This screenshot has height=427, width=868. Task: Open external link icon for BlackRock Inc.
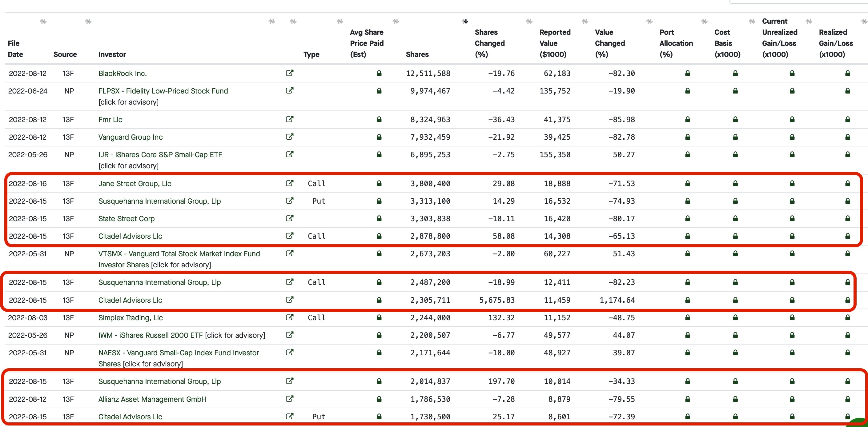pos(289,73)
